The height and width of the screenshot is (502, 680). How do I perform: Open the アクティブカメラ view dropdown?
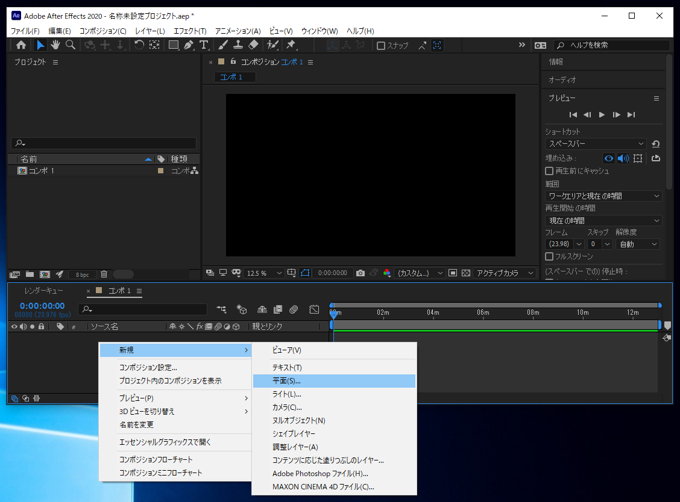click(504, 273)
